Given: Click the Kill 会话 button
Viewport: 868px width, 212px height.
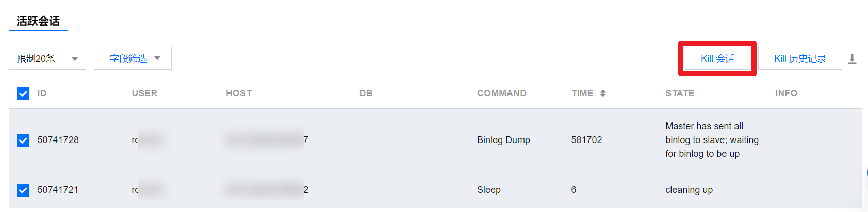Looking at the screenshot, I should (x=717, y=59).
